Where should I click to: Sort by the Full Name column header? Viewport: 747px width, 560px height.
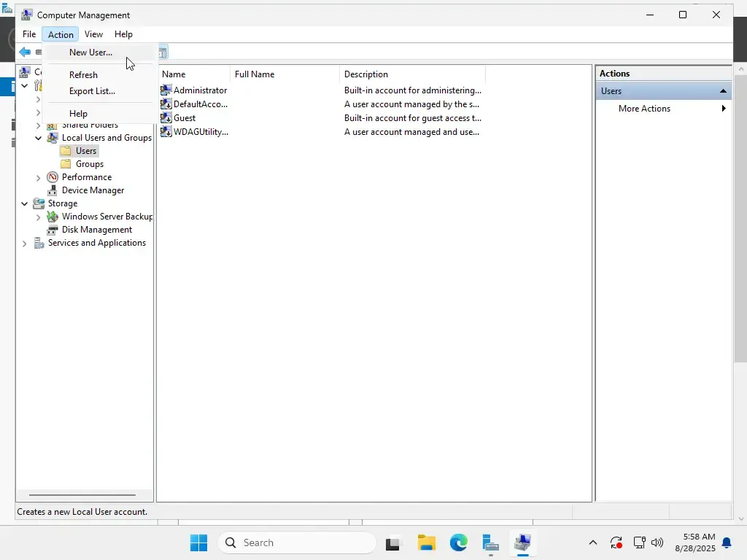point(285,74)
